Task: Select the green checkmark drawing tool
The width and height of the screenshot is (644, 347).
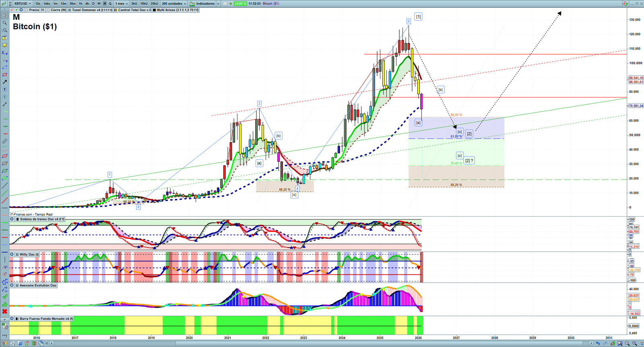Action: coord(4,297)
